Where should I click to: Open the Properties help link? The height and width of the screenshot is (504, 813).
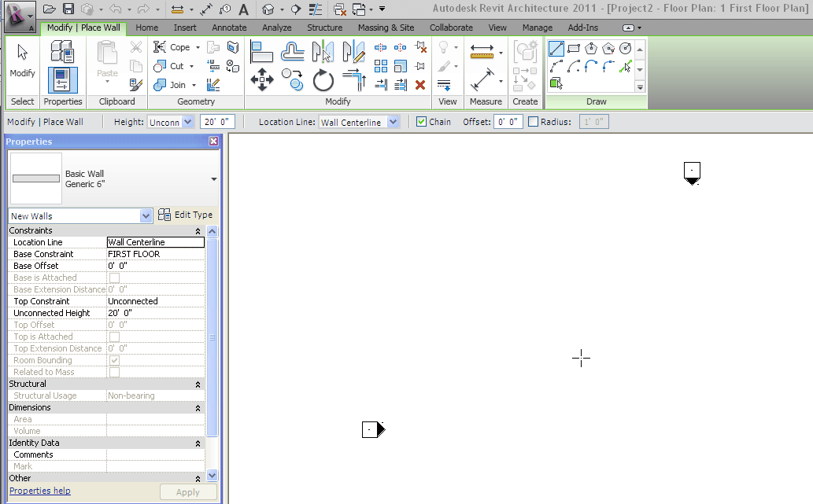[x=39, y=491]
